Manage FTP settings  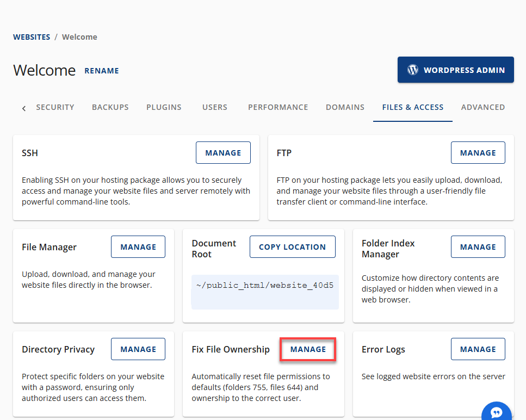(x=478, y=152)
